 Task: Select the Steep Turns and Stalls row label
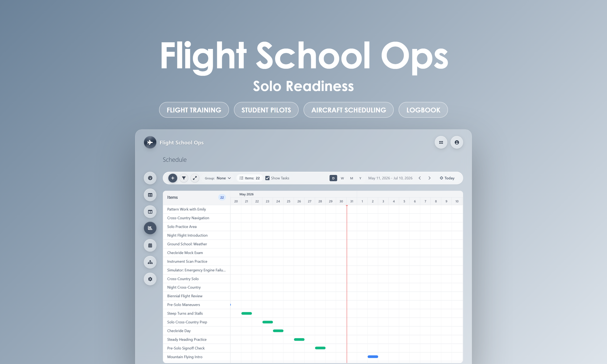click(x=185, y=313)
